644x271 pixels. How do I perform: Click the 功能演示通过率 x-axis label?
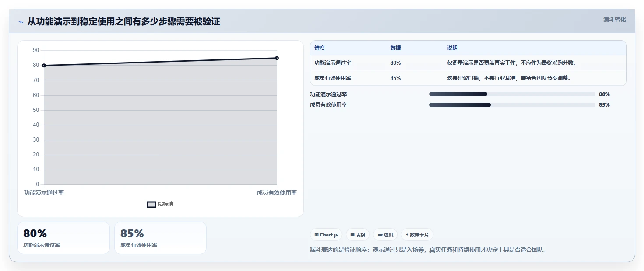pos(44,192)
